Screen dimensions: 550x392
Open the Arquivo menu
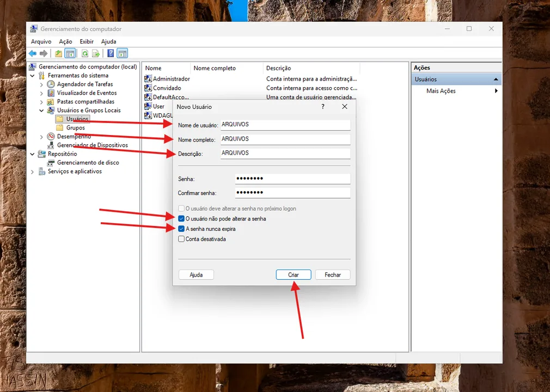point(41,41)
